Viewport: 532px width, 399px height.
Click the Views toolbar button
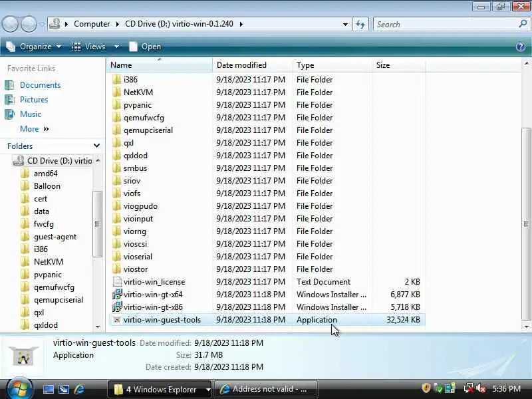(x=89, y=47)
